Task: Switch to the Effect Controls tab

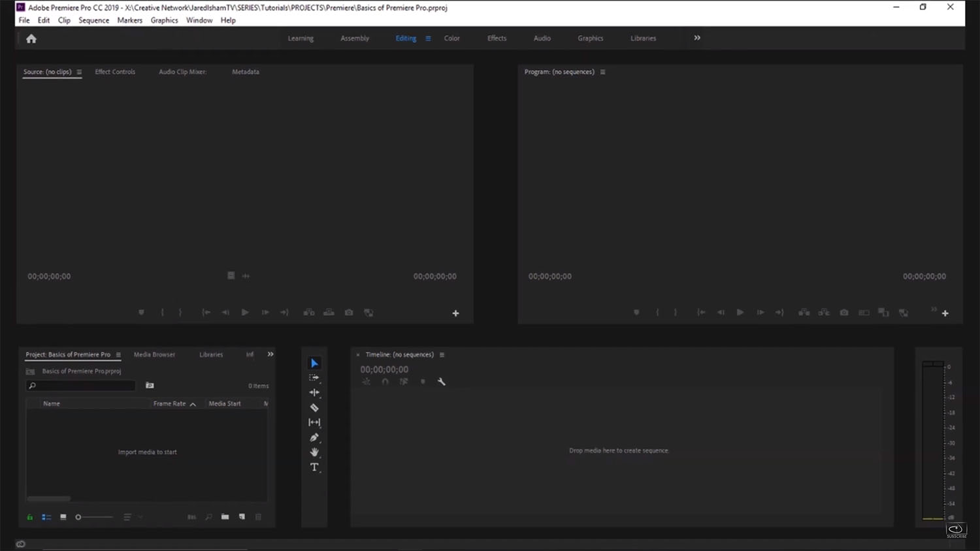Action: [115, 72]
